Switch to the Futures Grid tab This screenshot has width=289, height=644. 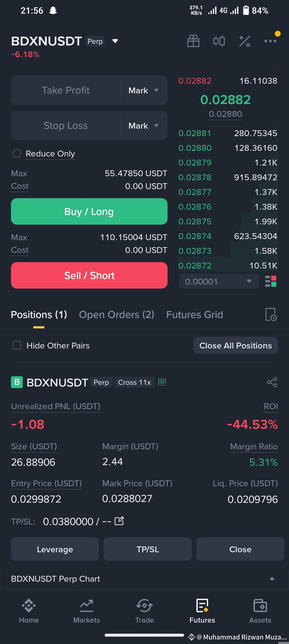pyautogui.click(x=195, y=315)
